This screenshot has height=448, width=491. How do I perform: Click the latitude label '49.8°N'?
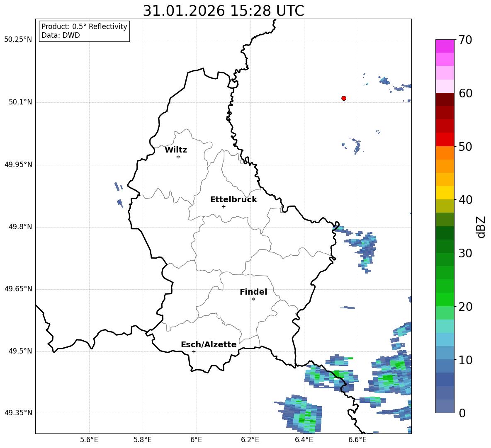tap(20, 227)
